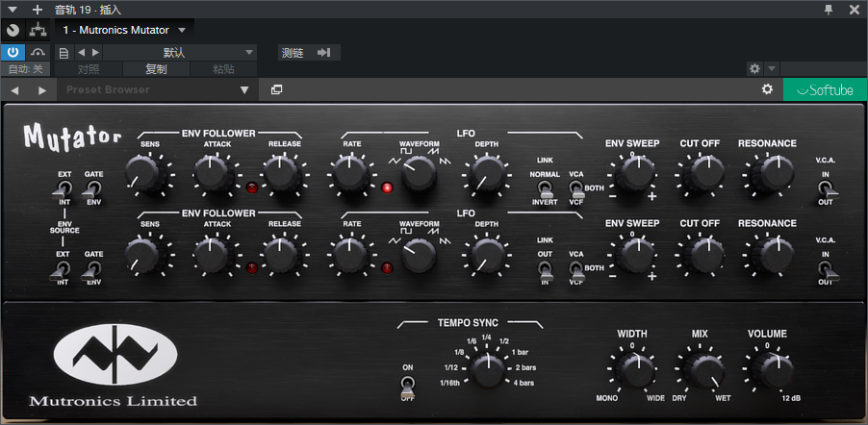Viewport: 868px width, 425px height.
Task: Click top LFO DEPTH knob
Action: (x=488, y=174)
